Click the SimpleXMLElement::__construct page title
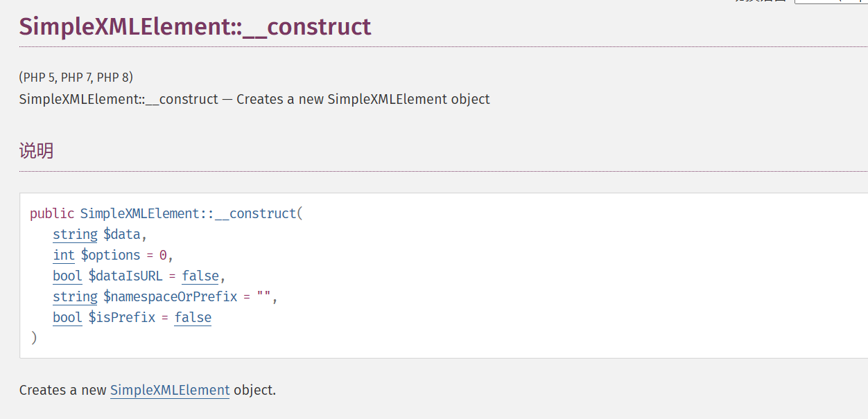The height and width of the screenshot is (419, 868). 195,26
